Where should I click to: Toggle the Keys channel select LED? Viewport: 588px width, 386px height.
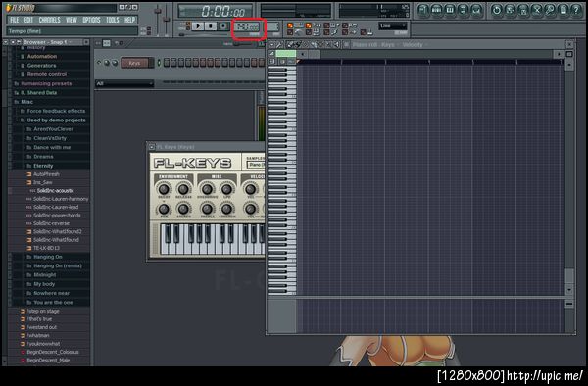(x=158, y=63)
